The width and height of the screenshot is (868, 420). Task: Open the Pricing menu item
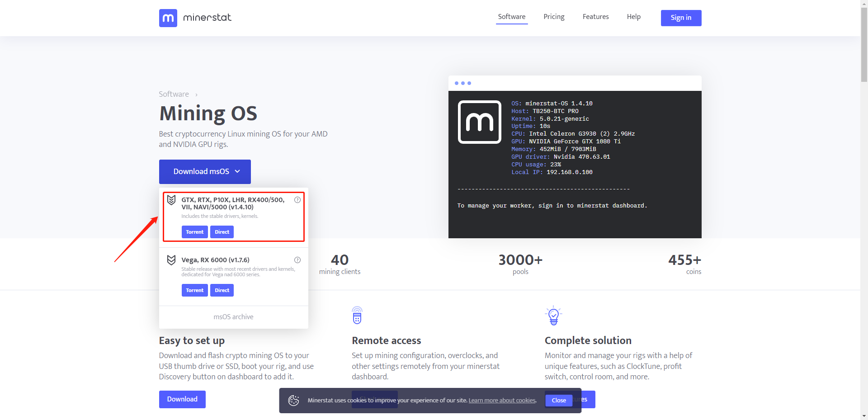[x=554, y=17]
